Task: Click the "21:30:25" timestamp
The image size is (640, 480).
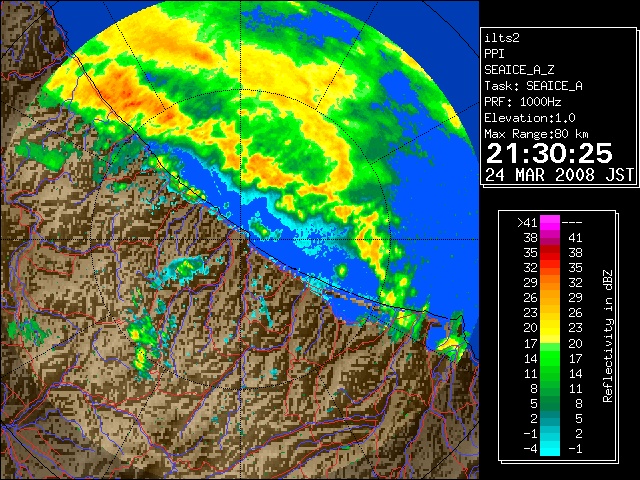Action: click(549, 154)
